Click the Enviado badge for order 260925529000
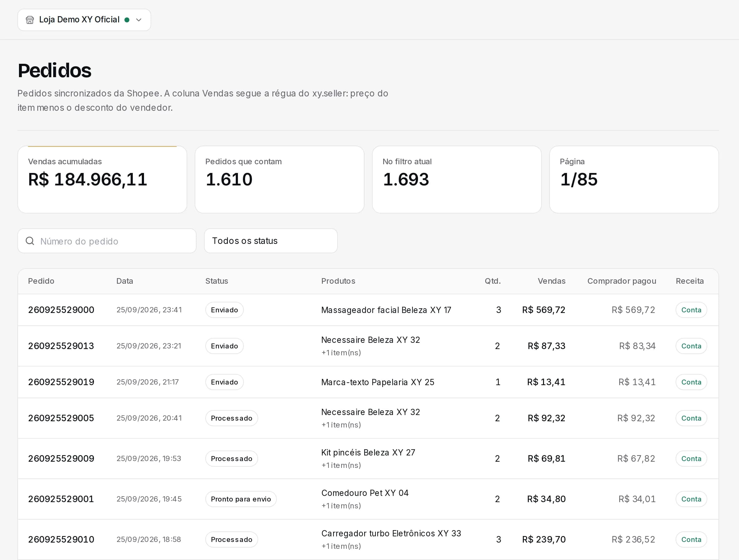This screenshot has height=560, width=739. click(225, 310)
